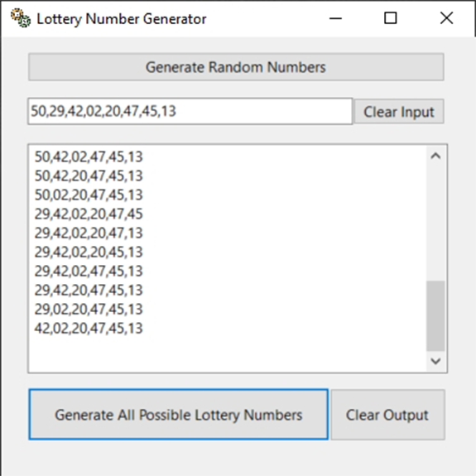Click the Generate Random Numbers button
This screenshot has width=476, height=476.
coord(236,67)
